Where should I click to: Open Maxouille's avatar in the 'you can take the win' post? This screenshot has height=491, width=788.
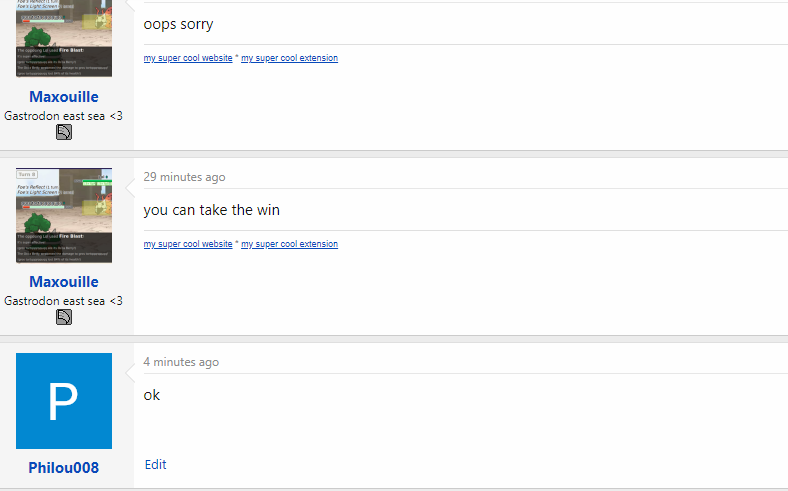(x=64, y=216)
